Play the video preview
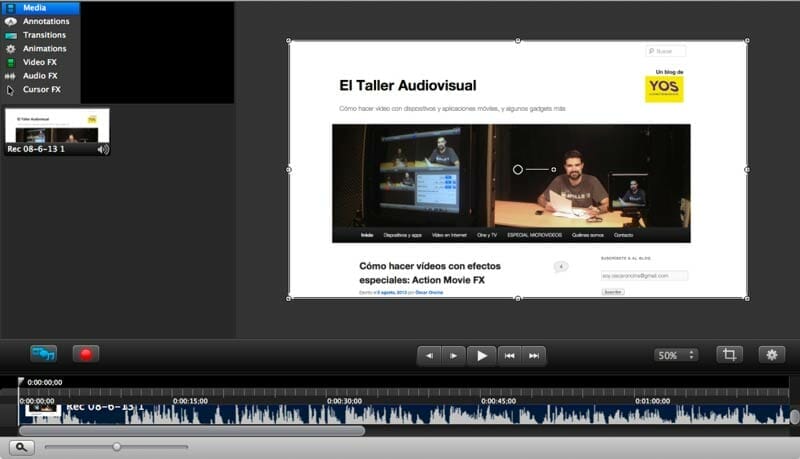Viewport: 800px width, 459px height. coord(482,355)
